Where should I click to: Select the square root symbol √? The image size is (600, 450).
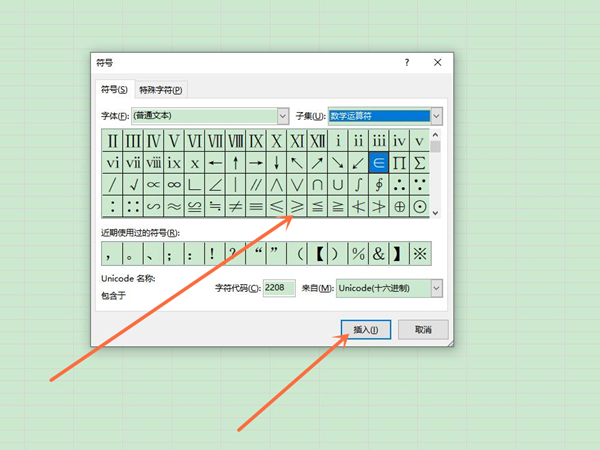coord(133,184)
